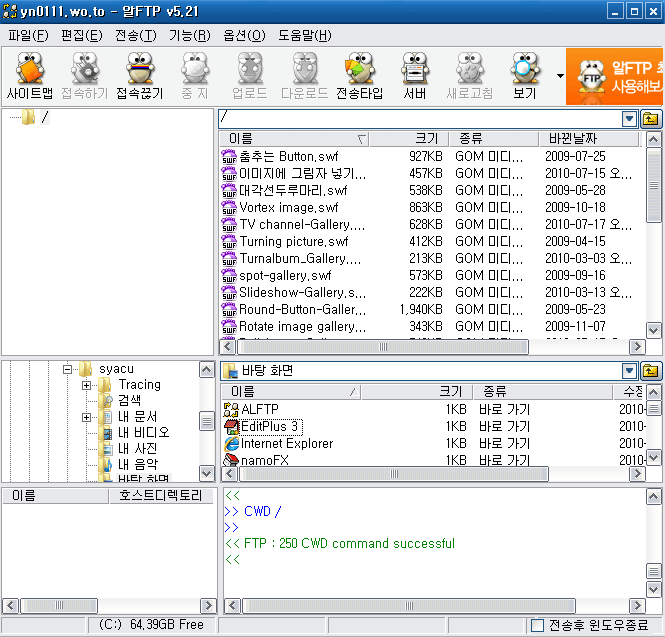Select Vortex image.swf in remote list
The height and width of the screenshot is (637, 665).
pyautogui.click(x=279, y=207)
